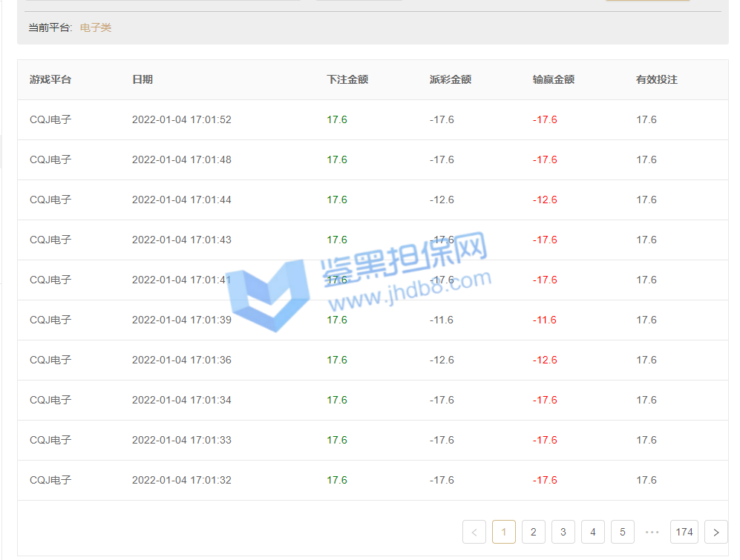Click the 输赢金额 column header
740x560 pixels.
point(554,79)
